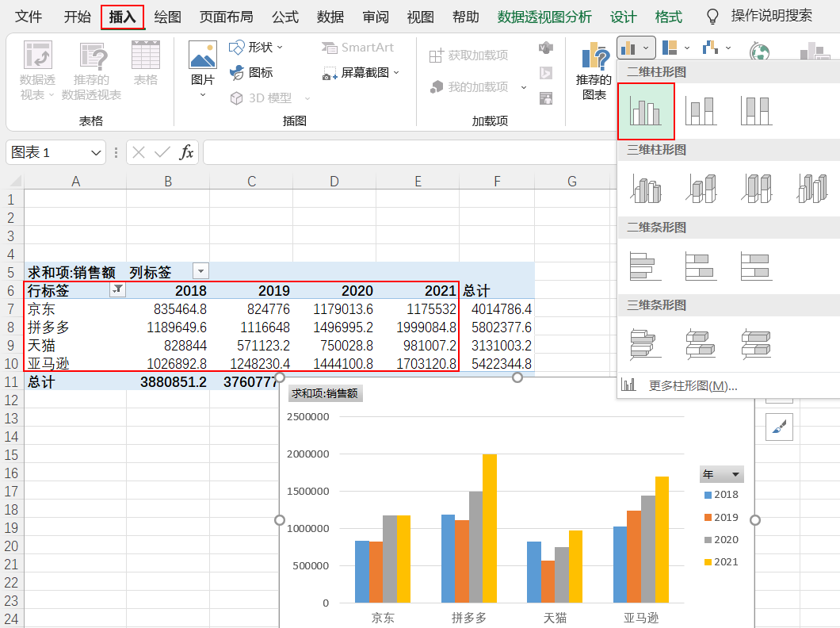840x628 pixels.
Task: Click the yellow 拼多多 2021 bar
Action: tap(490, 528)
